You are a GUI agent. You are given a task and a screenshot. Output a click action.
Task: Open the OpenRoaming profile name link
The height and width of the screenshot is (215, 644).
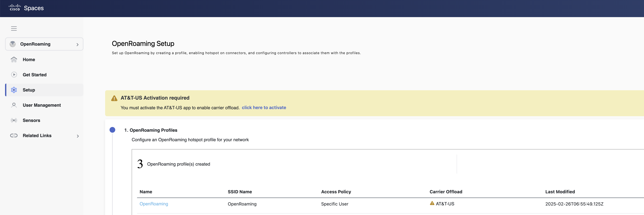pos(153,204)
